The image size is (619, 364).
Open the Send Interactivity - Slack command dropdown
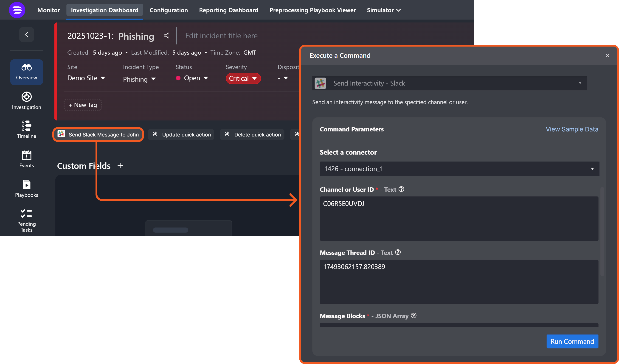coord(449,83)
